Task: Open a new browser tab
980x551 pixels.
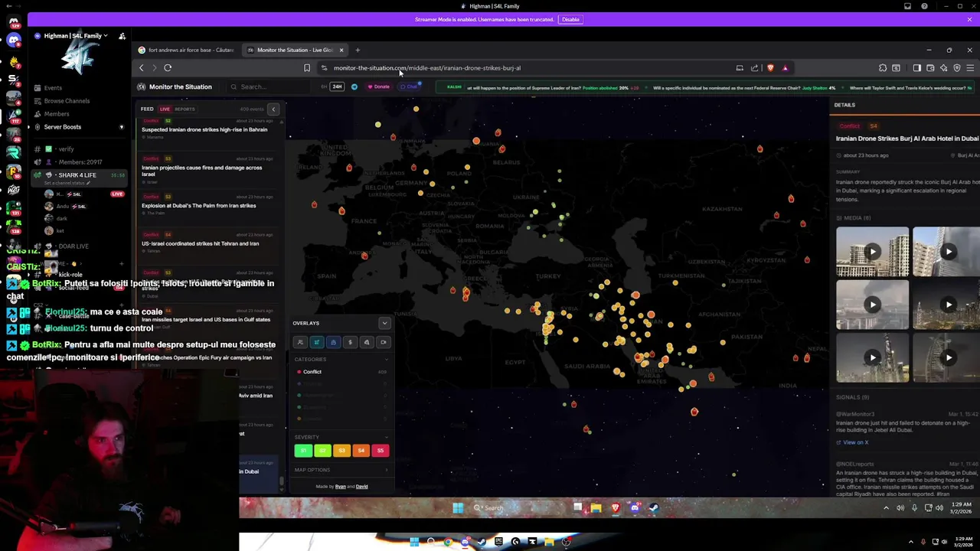Action: (358, 51)
